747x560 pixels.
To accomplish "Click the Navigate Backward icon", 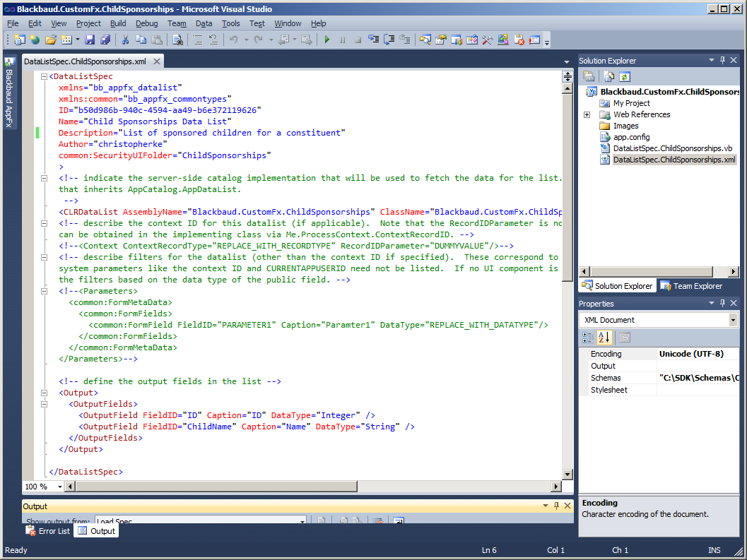I will tap(283, 40).
